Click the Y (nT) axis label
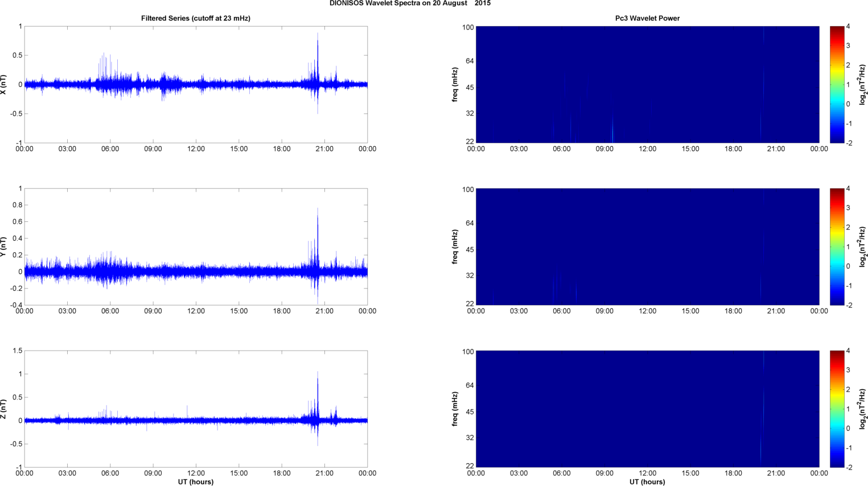Screen dimensions: 868x486 coord(4,247)
